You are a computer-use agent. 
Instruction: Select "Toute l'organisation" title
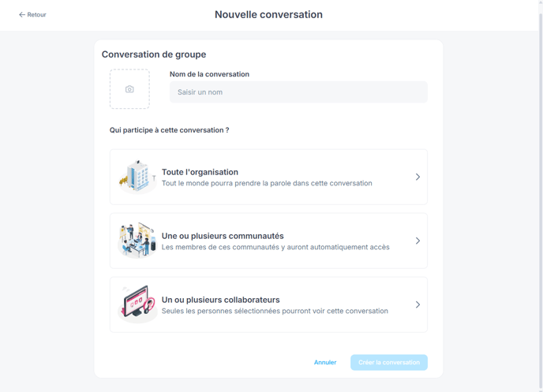(x=200, y=172)
